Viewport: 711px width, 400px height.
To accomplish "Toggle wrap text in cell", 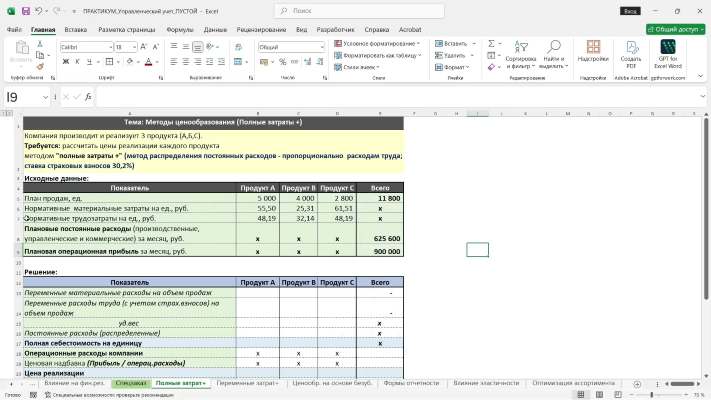I will point(239,47).
